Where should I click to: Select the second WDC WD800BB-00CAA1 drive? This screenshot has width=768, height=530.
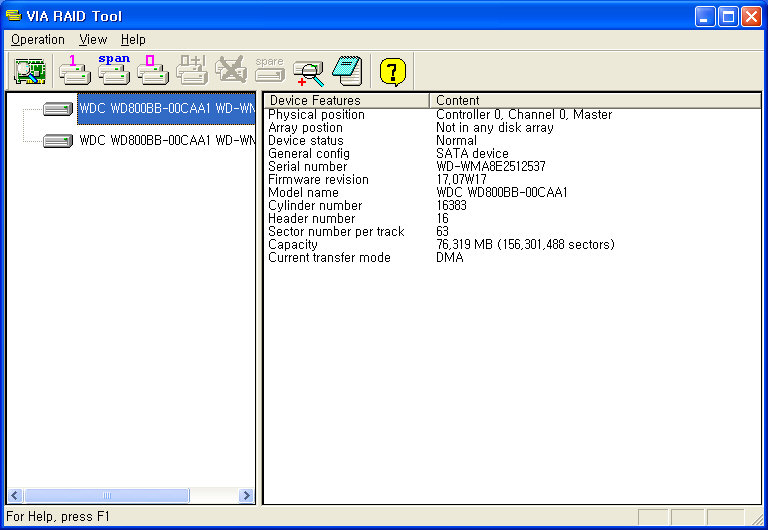click(x=167, y=141)
